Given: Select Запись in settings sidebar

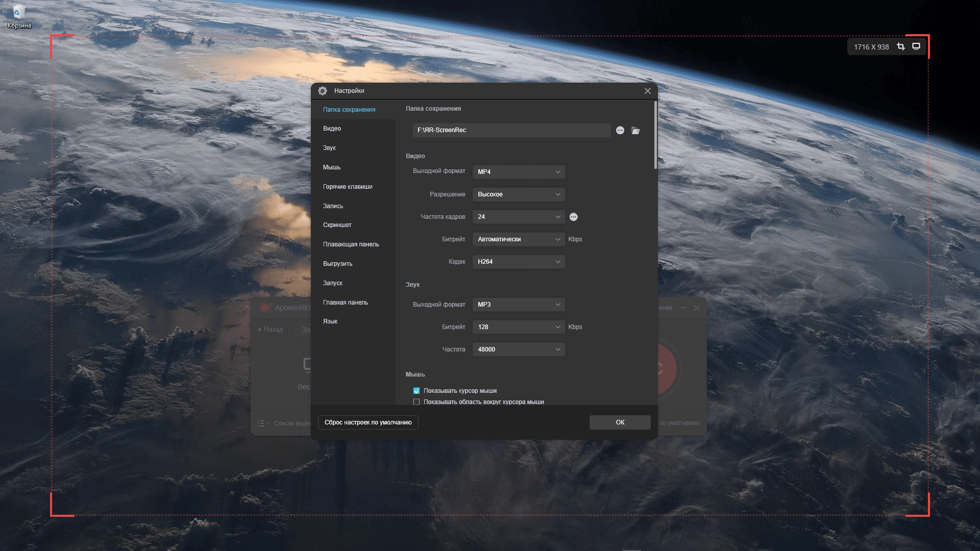Looking at the screenshot, I should tap(353, 206).
